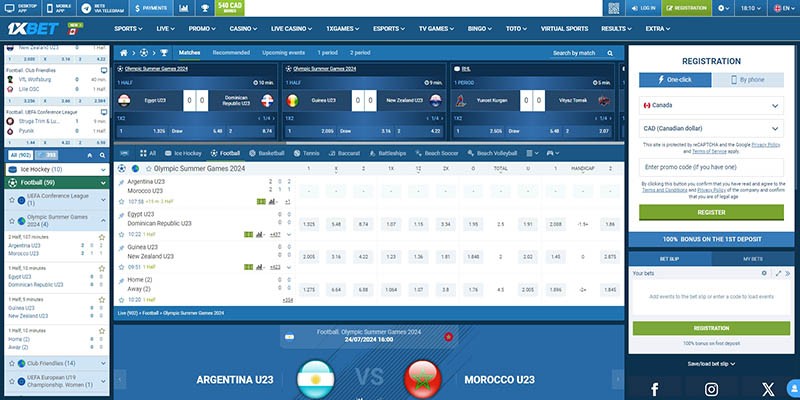Open the 18:10 time dropdown
The image size is (800, 400).
coord(751,8)
